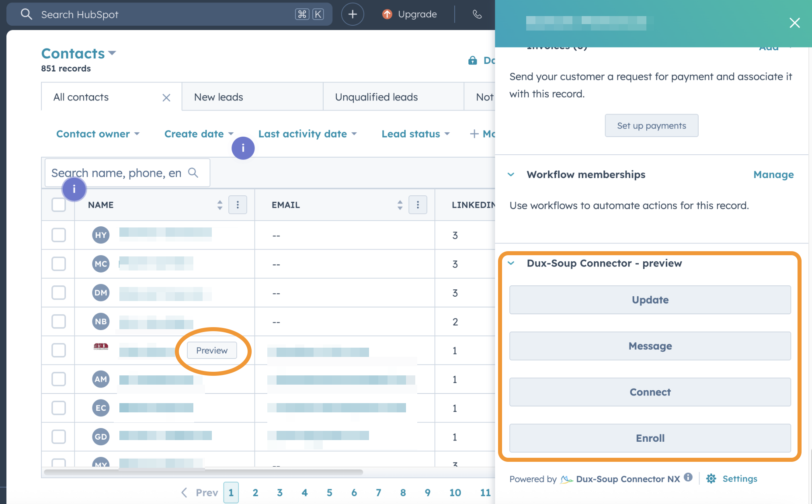Check the select-all checkbox in table header
This screenshot has height=504, width=812.
pos(59,205)
